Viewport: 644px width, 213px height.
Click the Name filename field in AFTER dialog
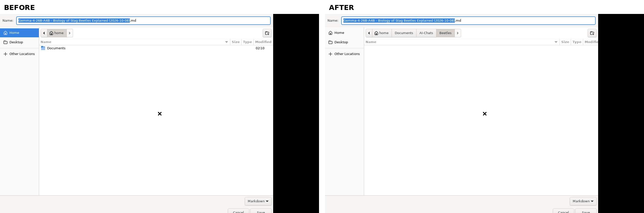(x=468, y=20)
